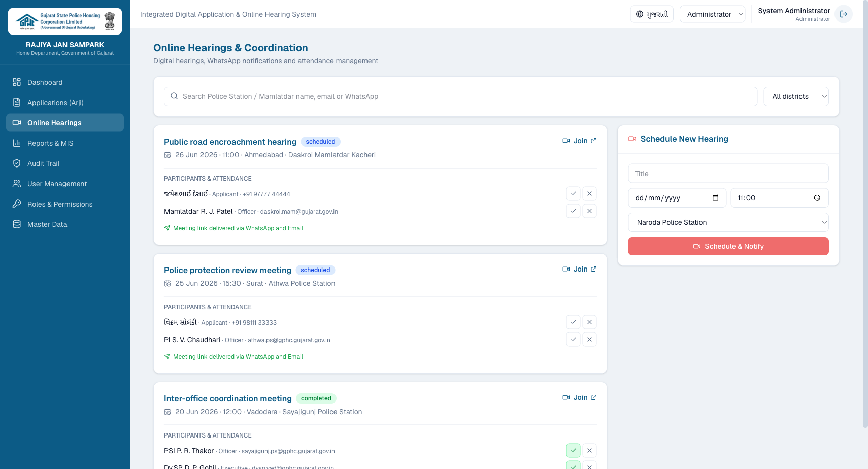Join the Police protection review meeting
868x469 pixels.
click(x=580, y=269)
